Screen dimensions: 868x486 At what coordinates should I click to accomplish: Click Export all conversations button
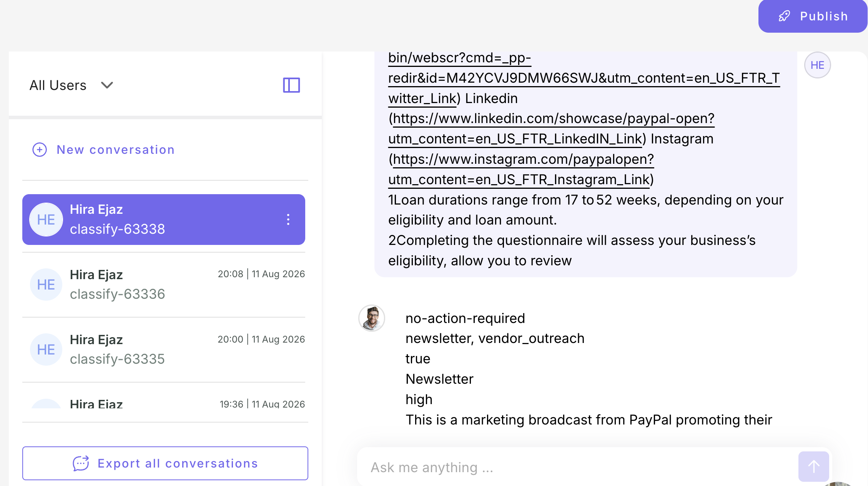pos(165,463)
